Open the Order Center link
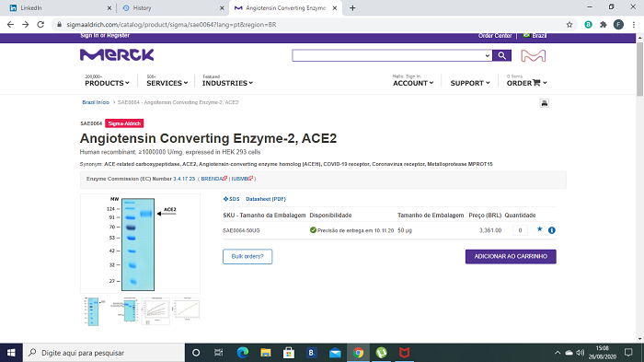 pyautogui.click(x=495, y=36)
